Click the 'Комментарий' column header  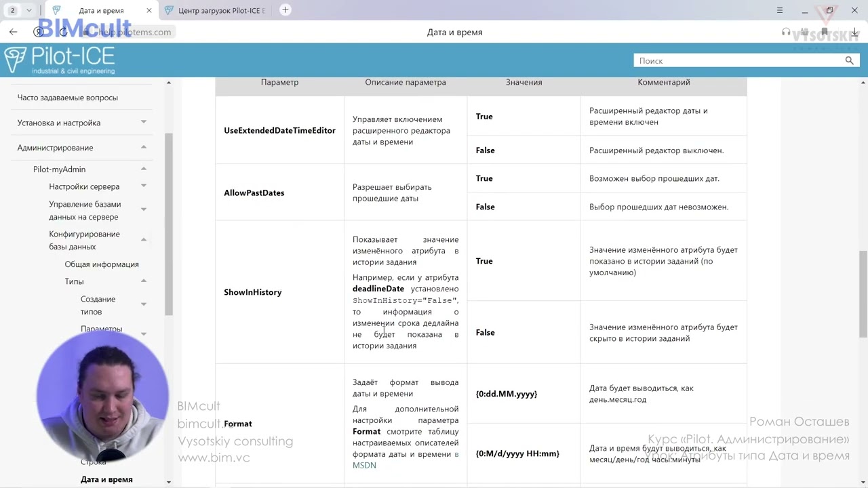coord(664,82)
